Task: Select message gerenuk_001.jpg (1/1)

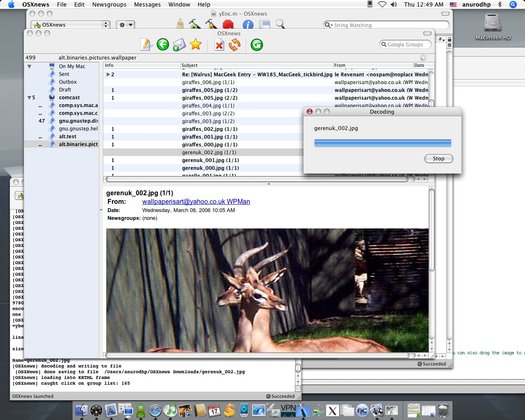Action: [x=203, y=160]
